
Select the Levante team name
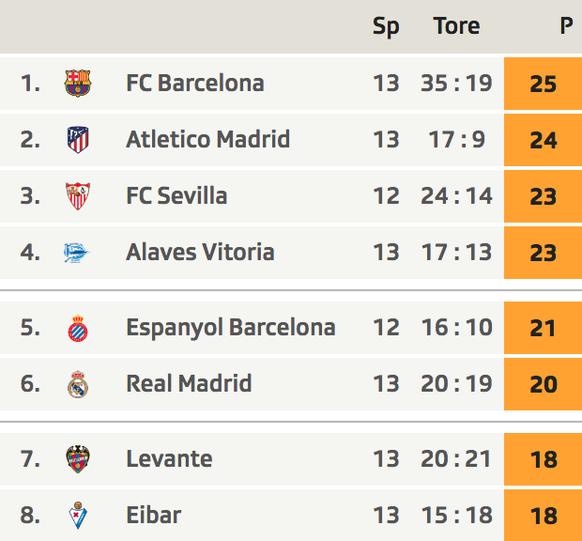(169, 459)
